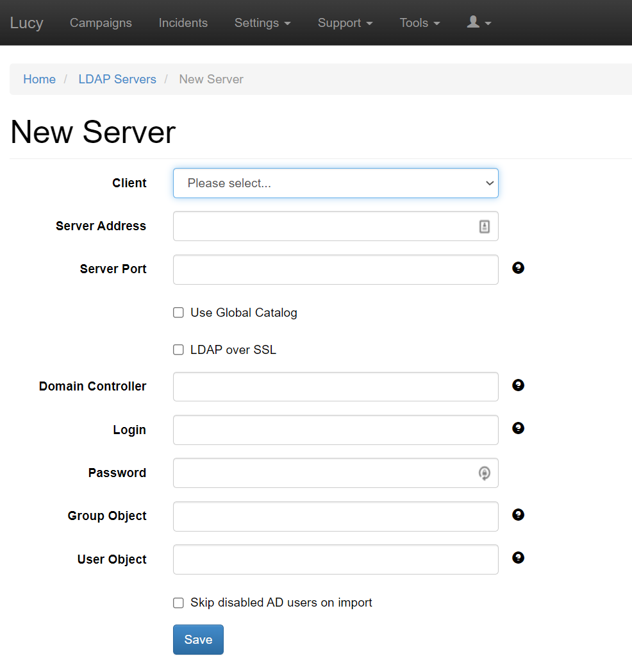The height and width of the screenshot is (672, 632).
Task: Click the Login input field
Action: (x=335, y=430)
